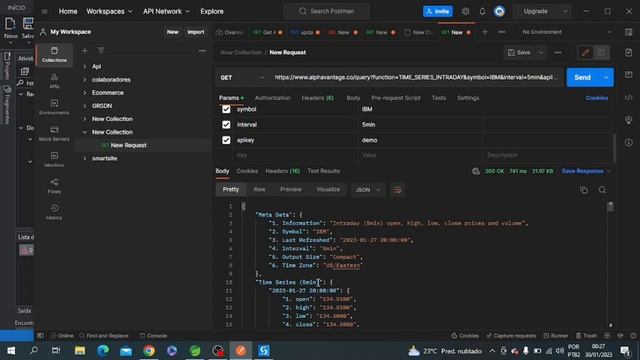This screenshot has width=640, height=360.
Task: Switch to the response Raw view
Action: pyautogui.click(x=259, y=189)
